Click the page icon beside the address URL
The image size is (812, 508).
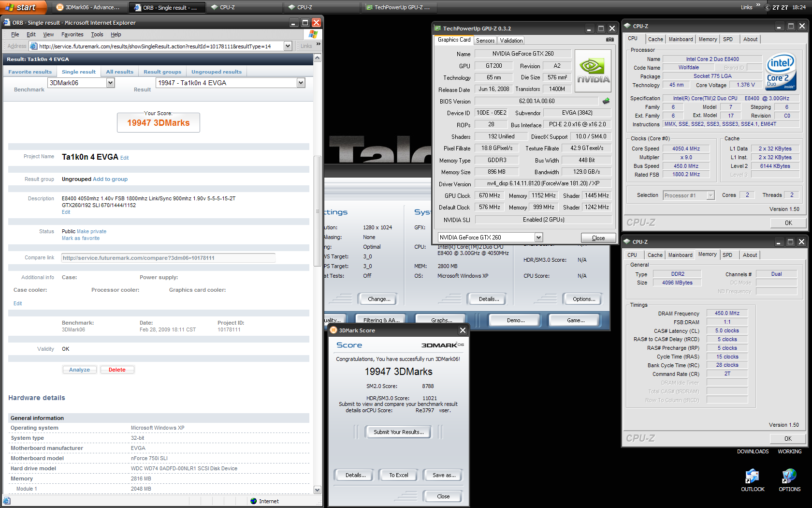click(34, 46)
